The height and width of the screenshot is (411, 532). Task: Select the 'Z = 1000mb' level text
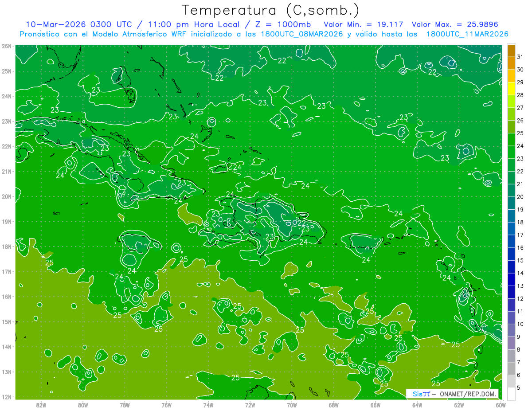[x=284, y=24]
